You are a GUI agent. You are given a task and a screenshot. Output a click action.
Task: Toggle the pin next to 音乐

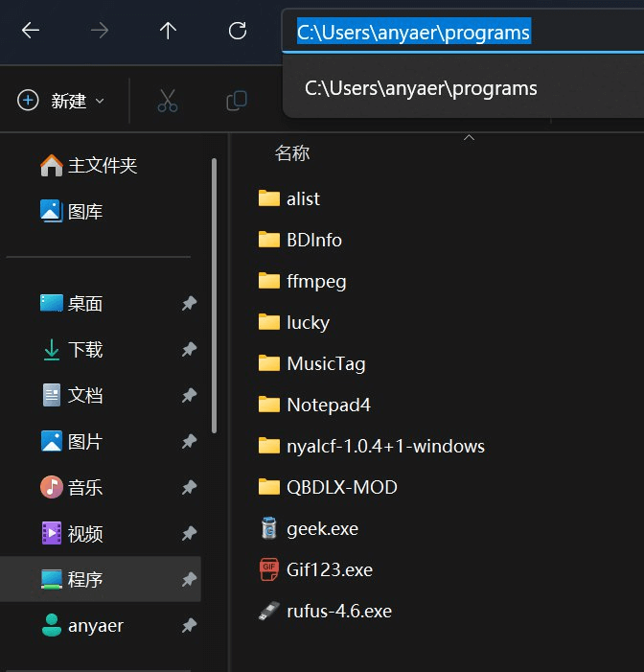click(189, 487)
